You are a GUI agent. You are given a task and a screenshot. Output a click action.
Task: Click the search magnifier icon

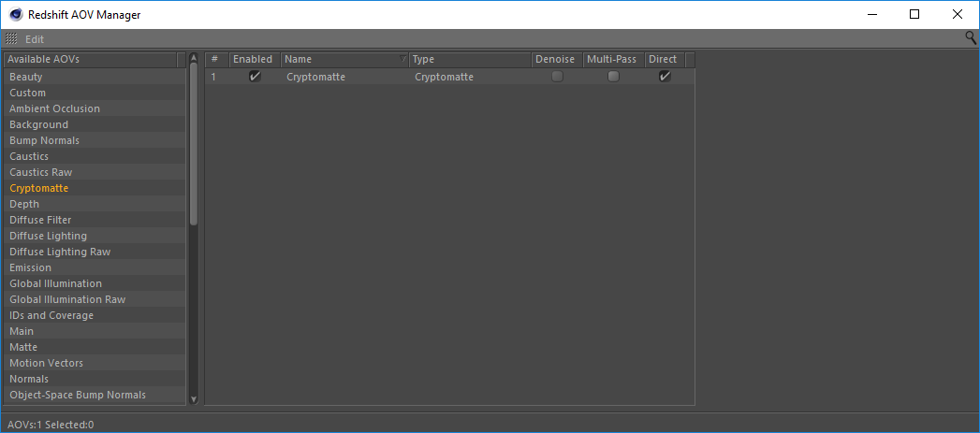(x=971, y=38)
